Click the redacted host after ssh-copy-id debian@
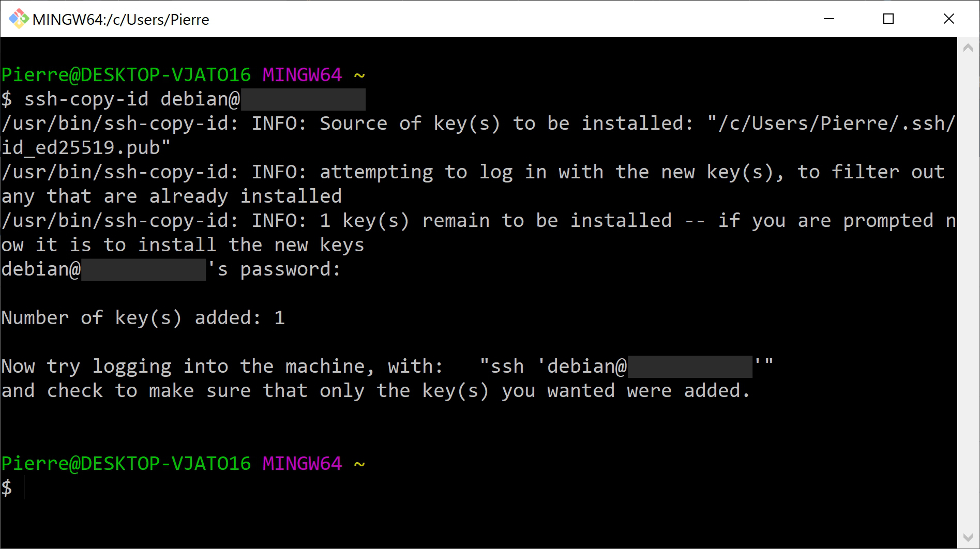The height and width of the screenshot is (549, 980). (x=303, y=99)
